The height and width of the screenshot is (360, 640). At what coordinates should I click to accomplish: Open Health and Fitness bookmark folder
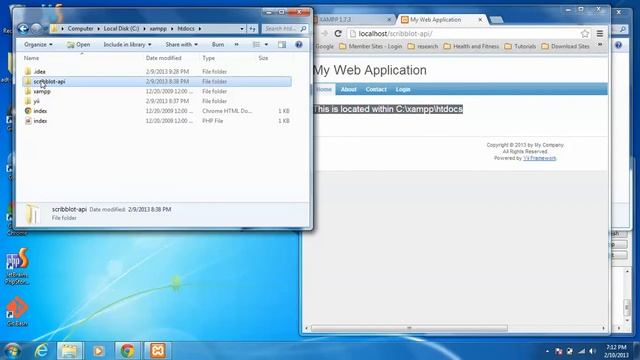(x=471, y=47)
